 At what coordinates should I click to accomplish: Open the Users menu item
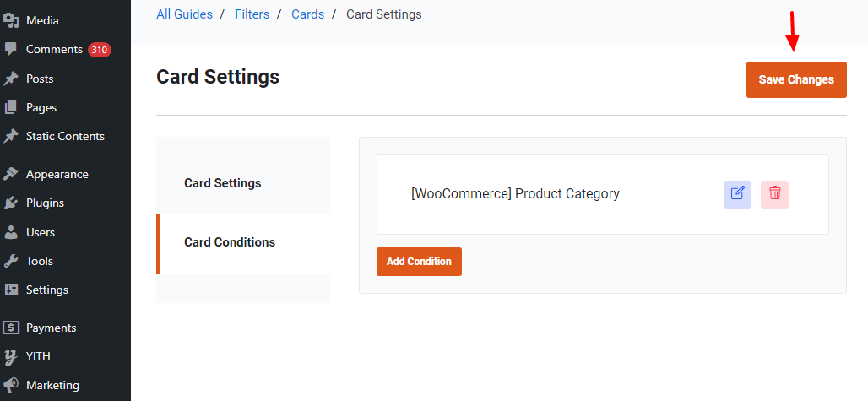pyautogui.click(x=41, y=232)
